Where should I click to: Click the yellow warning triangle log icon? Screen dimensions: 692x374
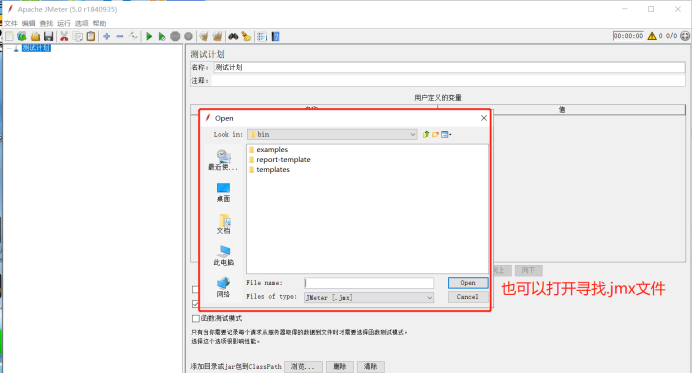pos(652,36)
